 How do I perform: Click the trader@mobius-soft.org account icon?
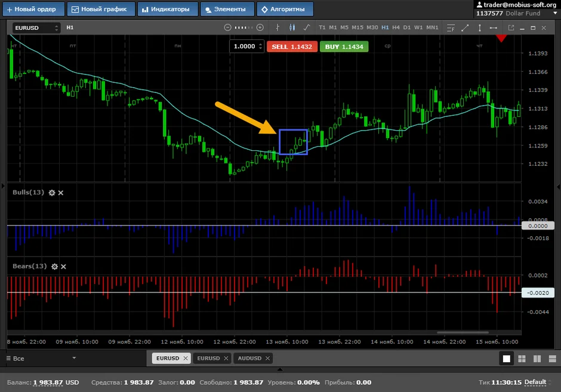[479, 5]
